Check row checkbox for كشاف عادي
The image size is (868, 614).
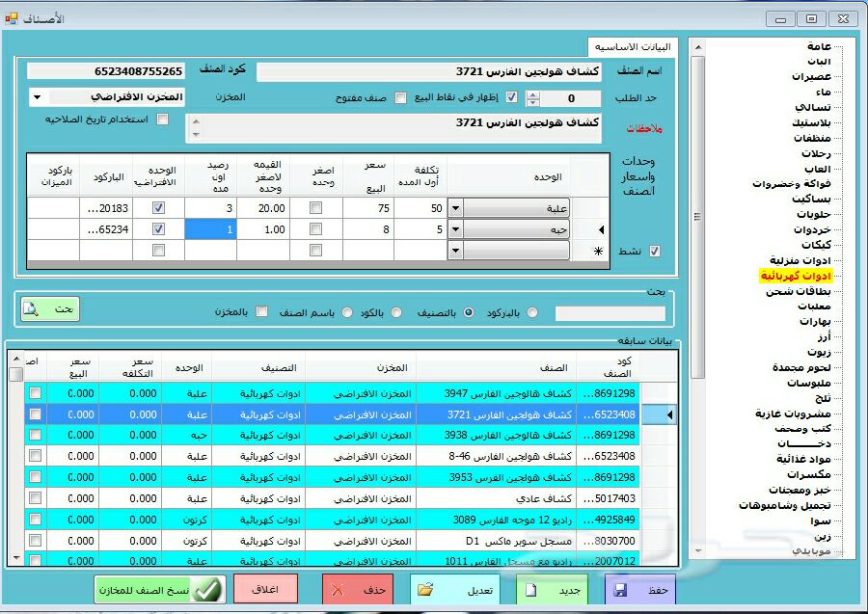point(36,497)
